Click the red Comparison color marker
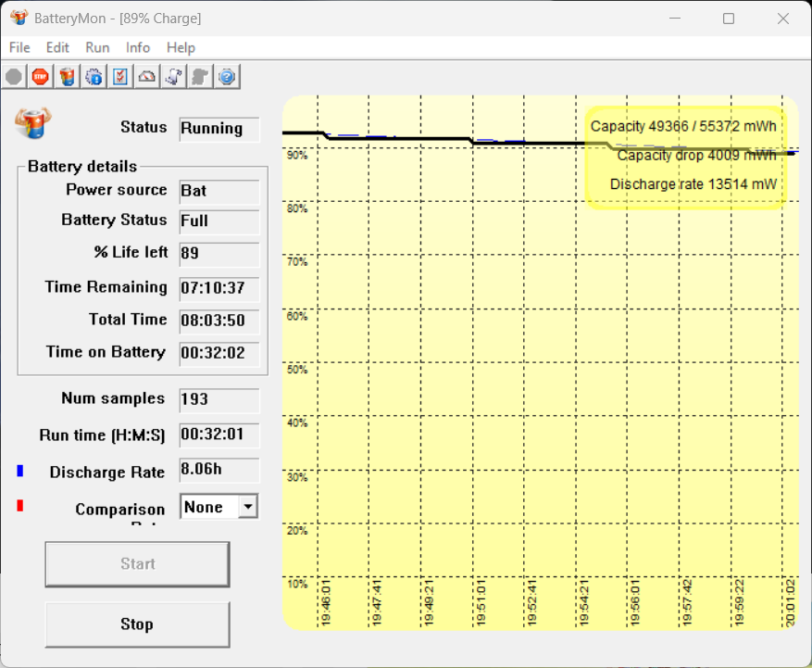Screen dimensions: 812x668 point(20,505)
